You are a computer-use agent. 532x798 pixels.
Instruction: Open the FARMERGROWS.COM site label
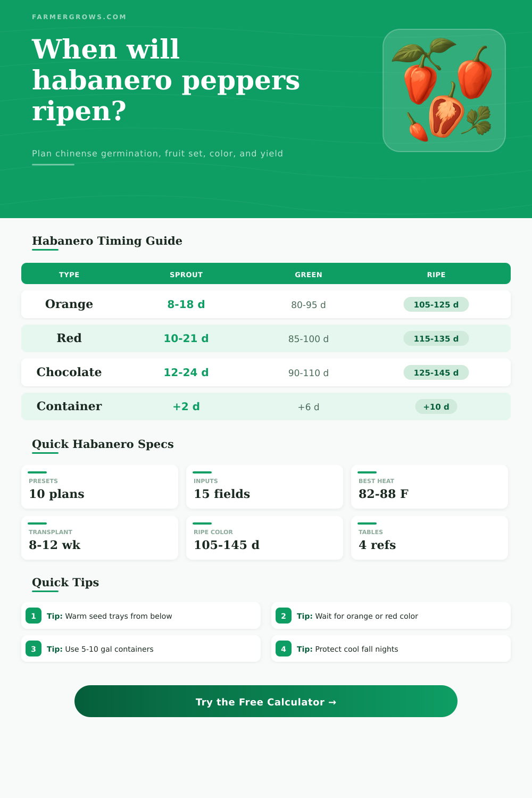[79, 17]
